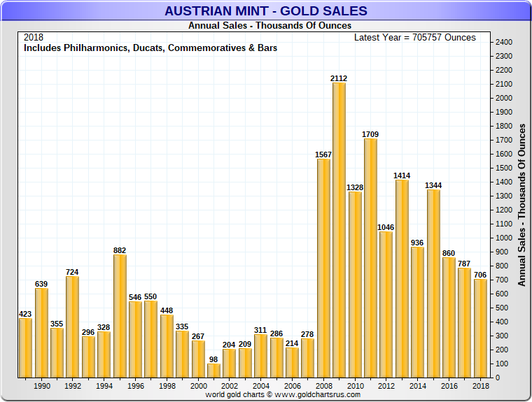Click the bar value label 278
Image resolution: width=532 pixels, height=402 pixels.
point(307,335)
